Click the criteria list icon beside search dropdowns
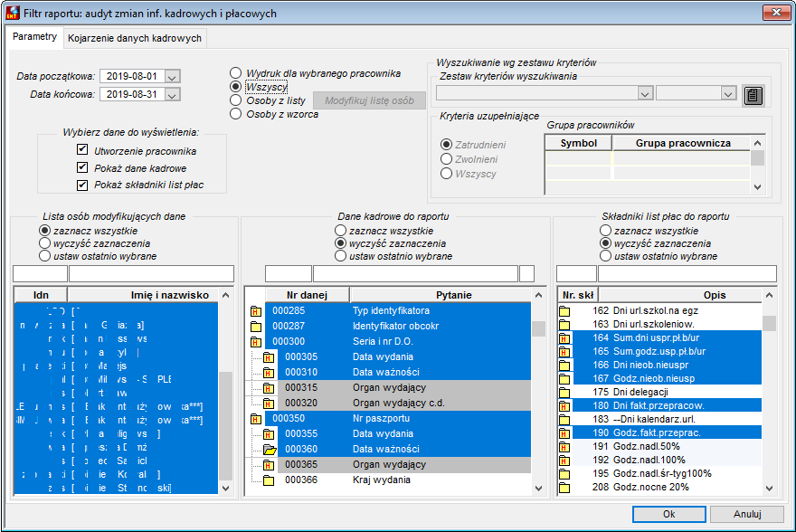The width and height of the screenshot is (796, 532). pos(753,95)
